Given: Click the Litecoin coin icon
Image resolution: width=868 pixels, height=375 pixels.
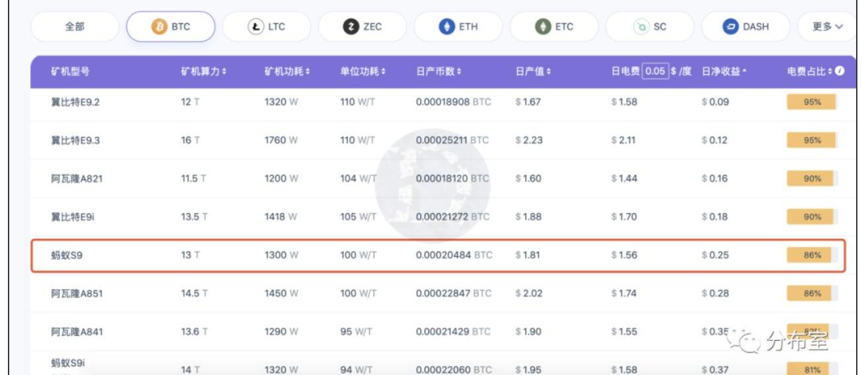Looking at the screenshot, I should coord(256,27).
